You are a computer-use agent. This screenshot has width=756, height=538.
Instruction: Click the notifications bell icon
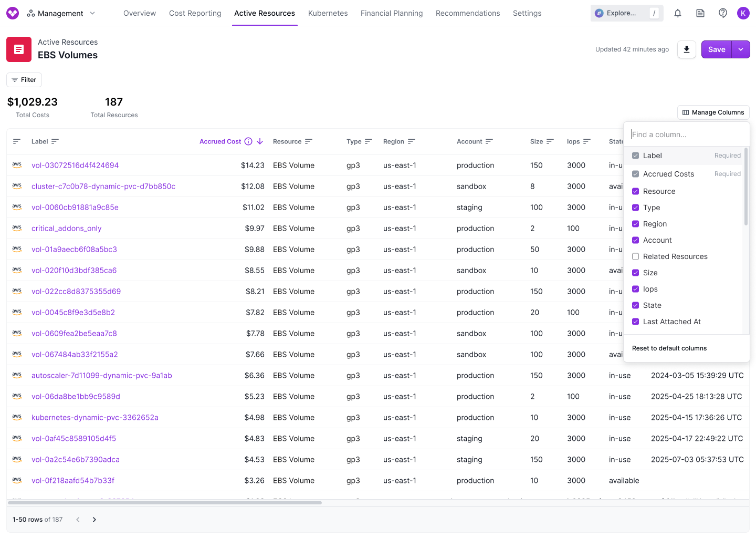pyautogui.click(x=678, y=13)
